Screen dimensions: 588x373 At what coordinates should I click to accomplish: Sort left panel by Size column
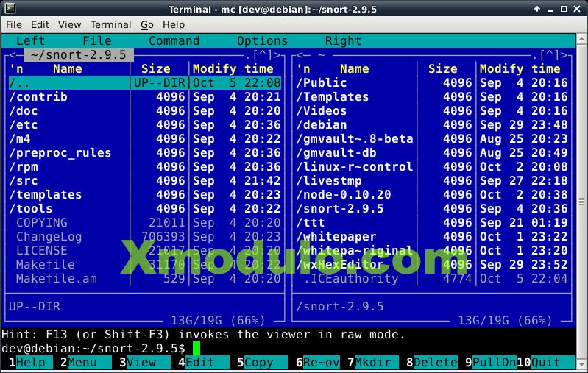click(x=155, y=68)
